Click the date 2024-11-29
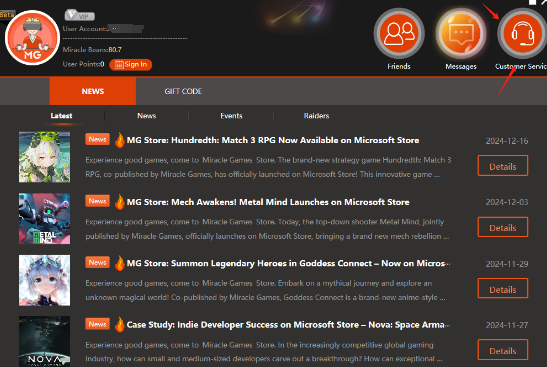 507,264
